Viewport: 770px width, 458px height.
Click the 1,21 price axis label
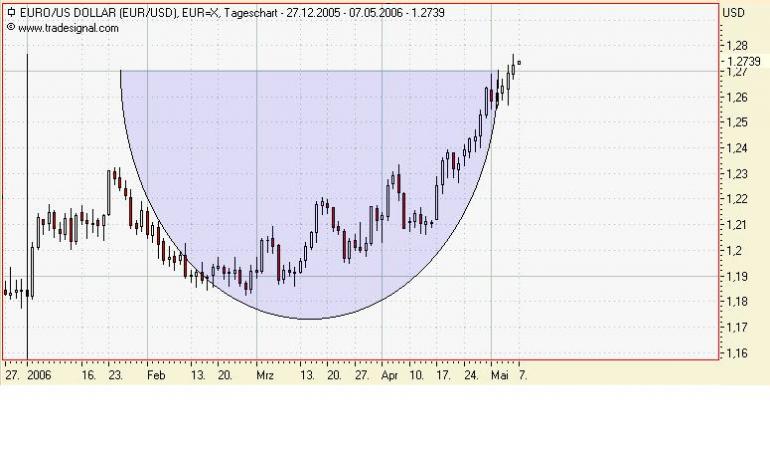click(x=737, y=225)
